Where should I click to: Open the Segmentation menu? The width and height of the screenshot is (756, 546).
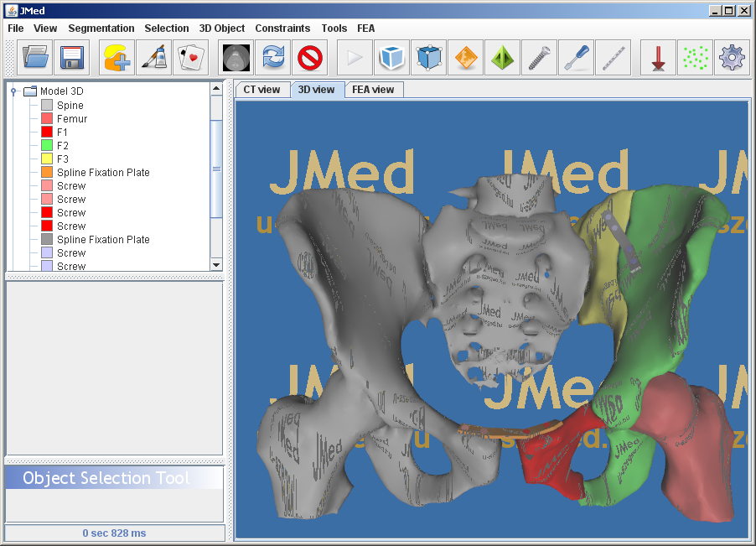click(101, 29)
